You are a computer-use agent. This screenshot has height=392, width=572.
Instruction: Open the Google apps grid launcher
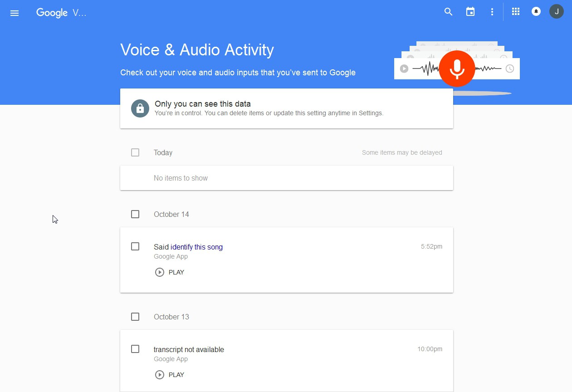516,12
